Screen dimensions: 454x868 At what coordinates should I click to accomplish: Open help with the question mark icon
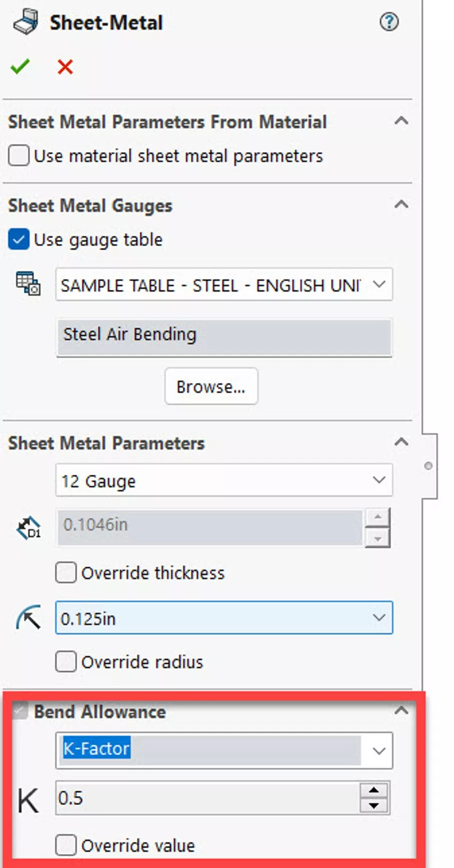pyautogui.click(x=389, y=22)
